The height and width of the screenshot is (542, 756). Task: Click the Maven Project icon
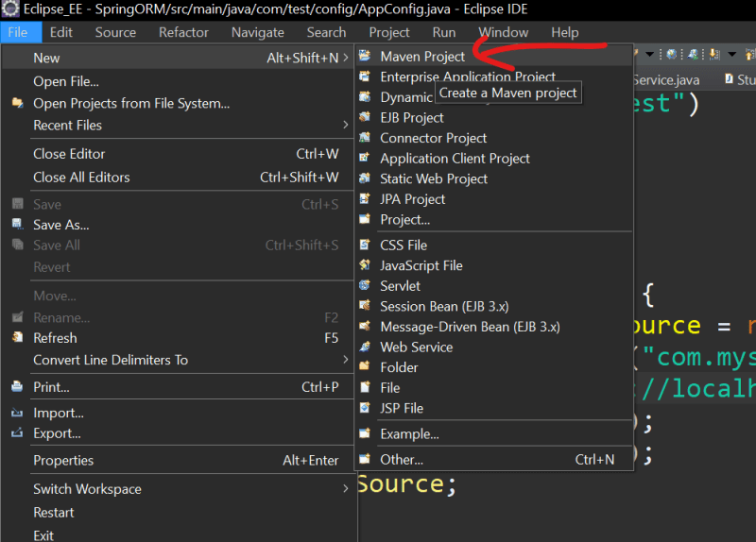(365, 56)
